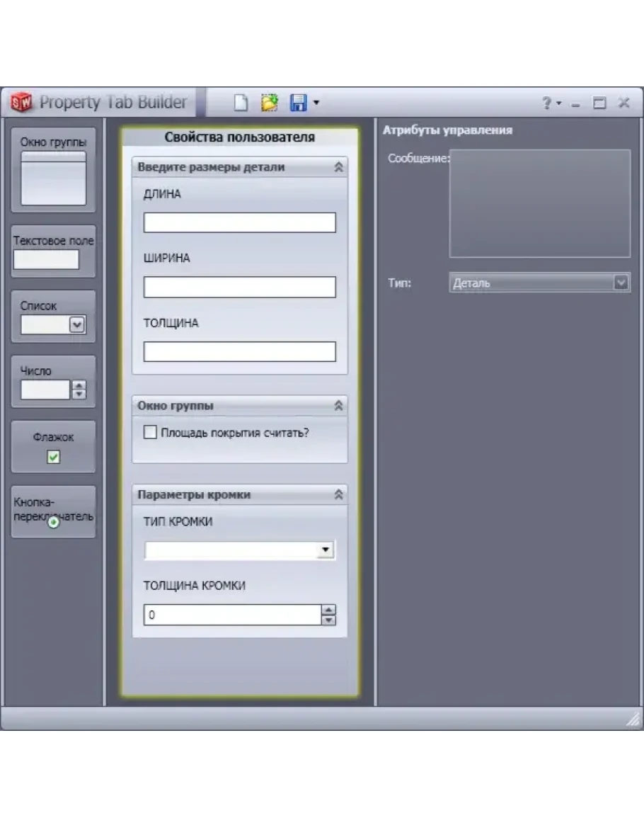The image size is (644, 818).
Task: Select the Число control in palette
Action: (53, 382)
